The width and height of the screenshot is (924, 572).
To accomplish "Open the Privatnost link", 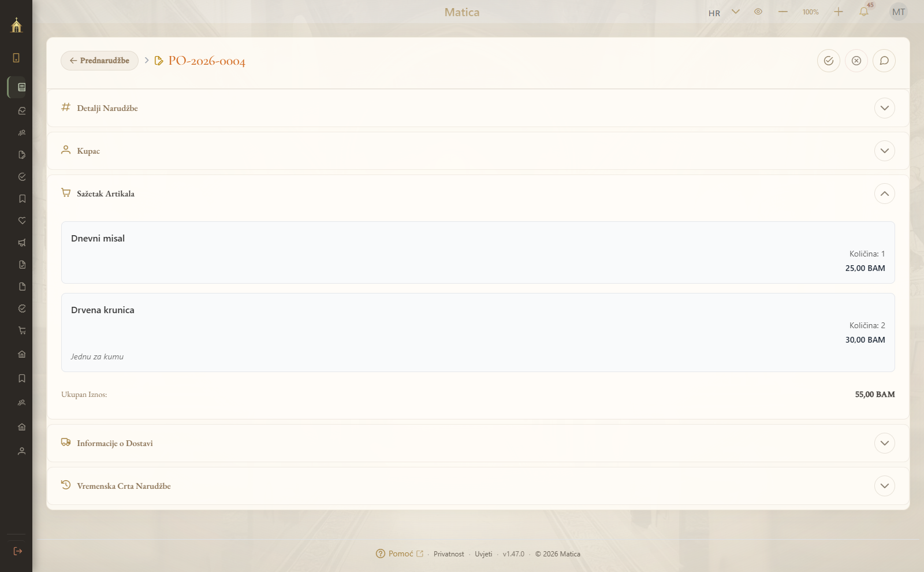I will pos(449,554).
